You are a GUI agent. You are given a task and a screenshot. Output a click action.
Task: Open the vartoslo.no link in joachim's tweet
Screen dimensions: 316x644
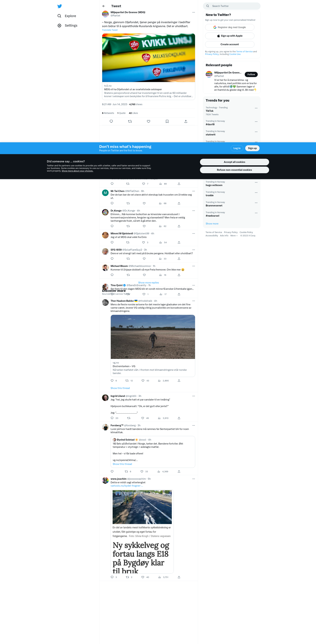(127, 486)
